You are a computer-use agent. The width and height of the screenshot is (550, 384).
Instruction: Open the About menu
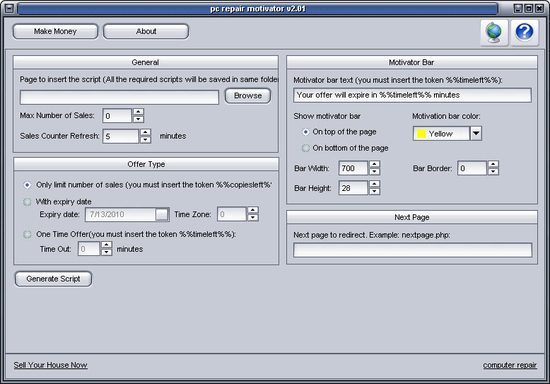pos(146,31)
